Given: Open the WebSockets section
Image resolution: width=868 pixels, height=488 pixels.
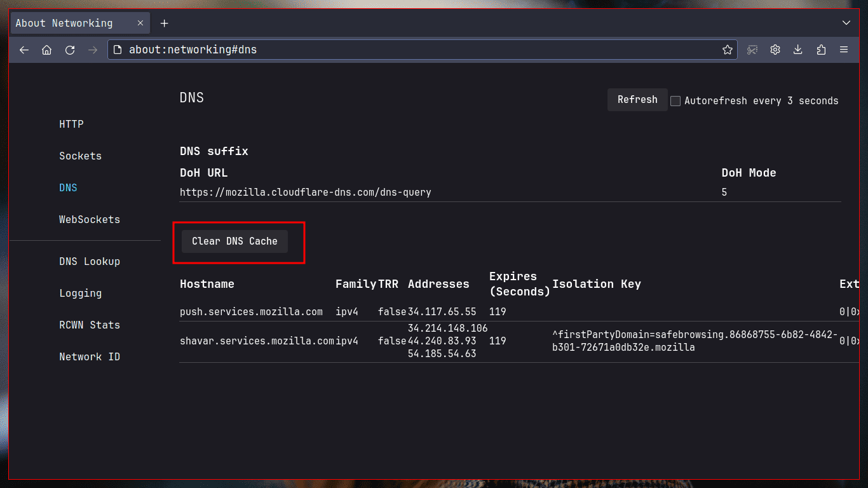Looking at the screenshot, I should coord(89,219).
